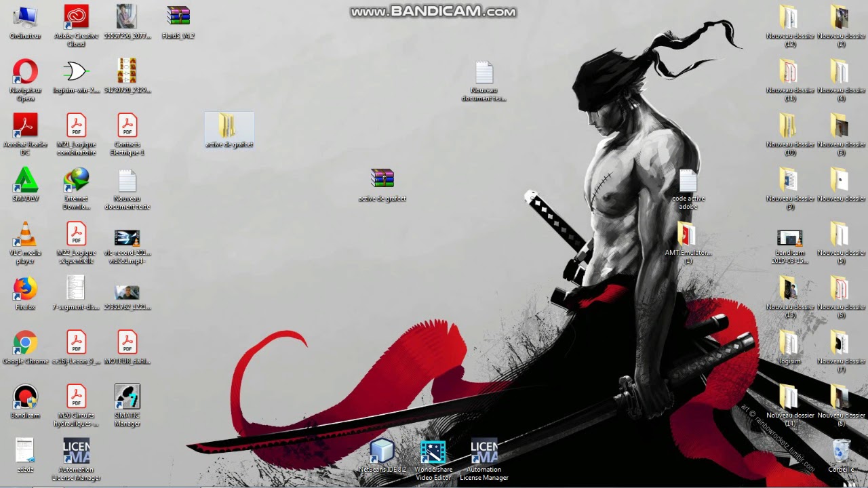
Task: Launch SIMATIC Manager shortcut
Action: (127, 405)
